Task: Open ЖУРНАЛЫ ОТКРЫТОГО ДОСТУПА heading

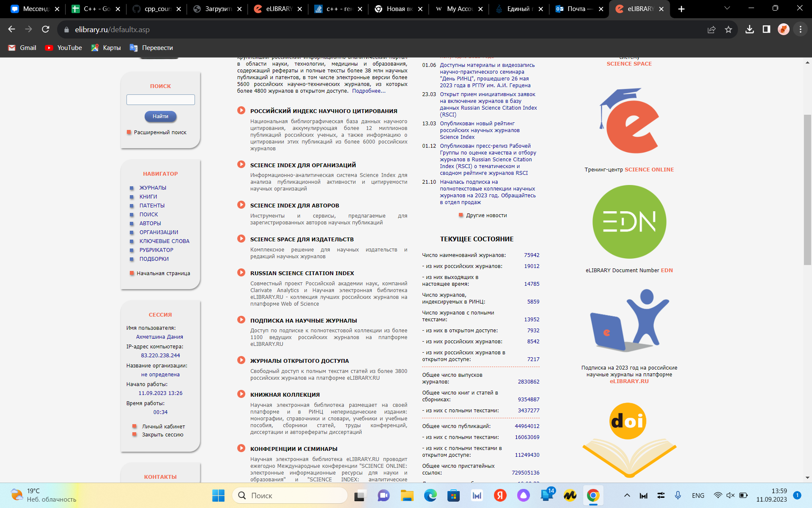Action: tap(299, 361)
